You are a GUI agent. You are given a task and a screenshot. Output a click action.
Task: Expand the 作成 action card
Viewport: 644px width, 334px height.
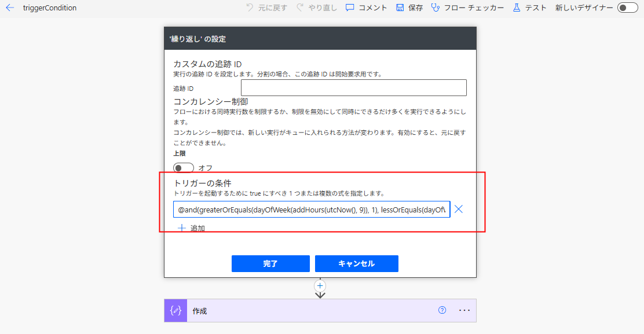click(x=313, y=311)
